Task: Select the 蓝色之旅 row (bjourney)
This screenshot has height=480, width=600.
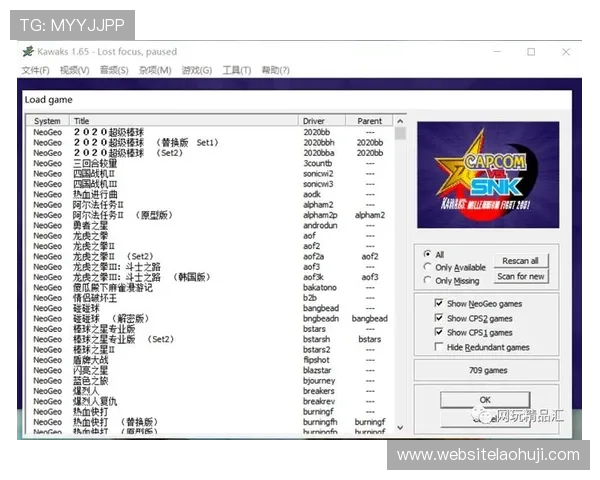Action: 210,380
